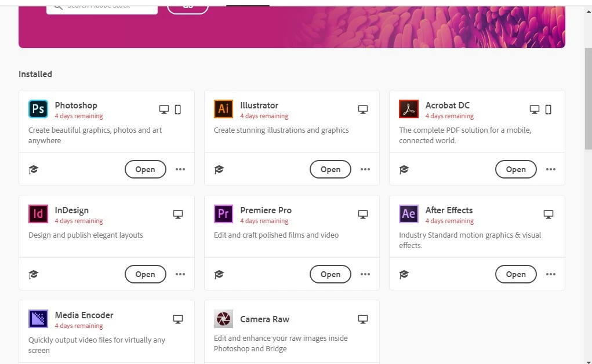Viewport: 592px width, 364px height.
Task: Click the desktop monitor icon on Camera Raw card
Action: (363, 319)
